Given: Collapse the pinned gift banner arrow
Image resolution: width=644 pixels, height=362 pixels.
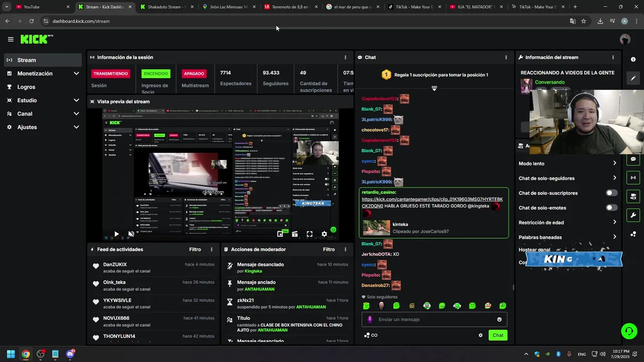Looking at the screenshot, I should pyautogui.click(x=434, y=88).
